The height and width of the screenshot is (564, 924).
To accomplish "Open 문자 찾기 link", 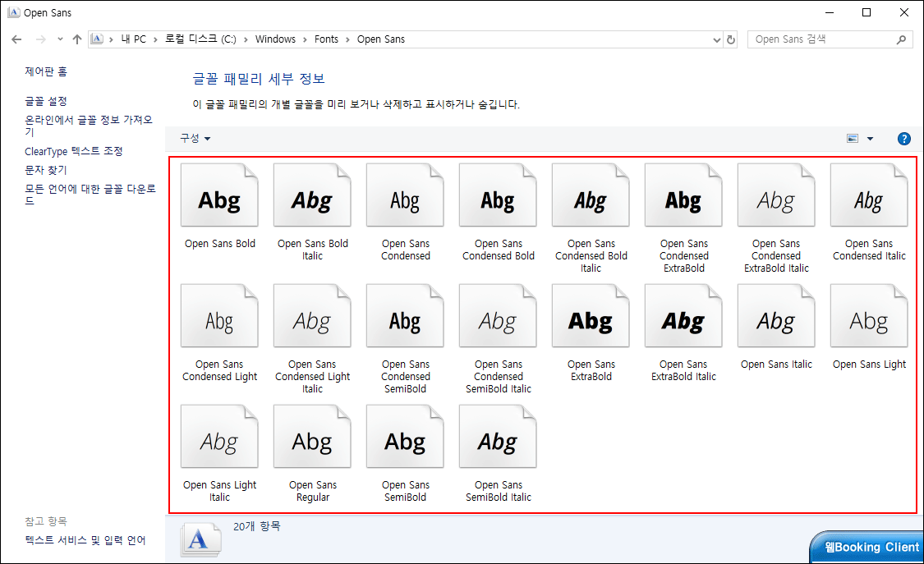I will tap(46, 170).
